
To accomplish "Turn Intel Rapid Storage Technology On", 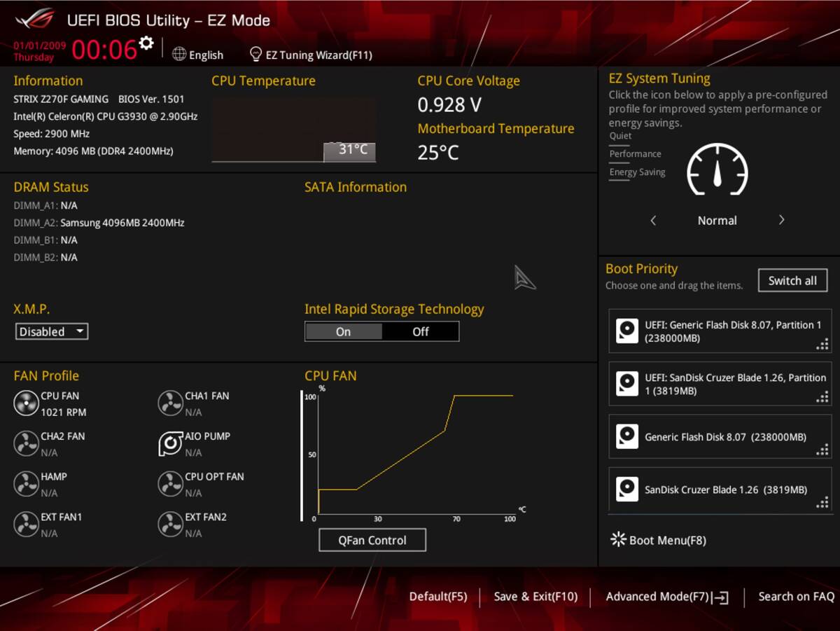I will pos(344,331).
